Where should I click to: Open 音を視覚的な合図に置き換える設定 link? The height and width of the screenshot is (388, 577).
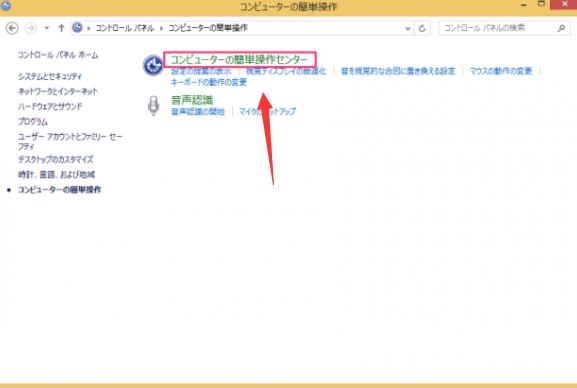(398, 71)
